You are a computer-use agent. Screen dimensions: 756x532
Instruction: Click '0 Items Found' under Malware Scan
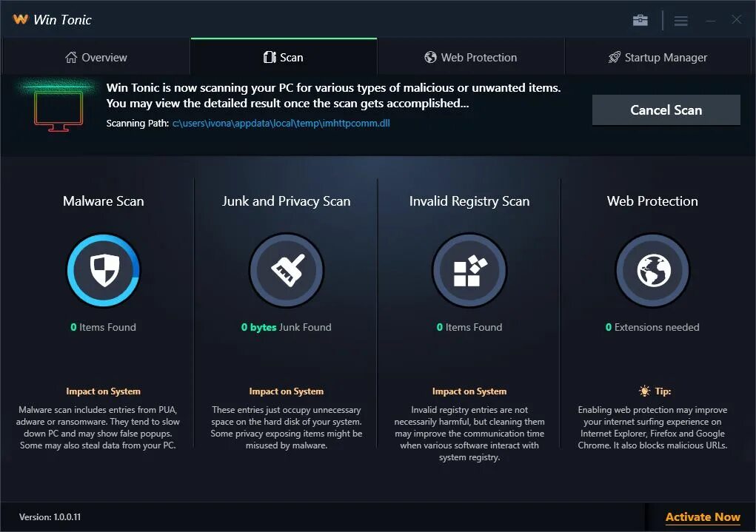103,327
